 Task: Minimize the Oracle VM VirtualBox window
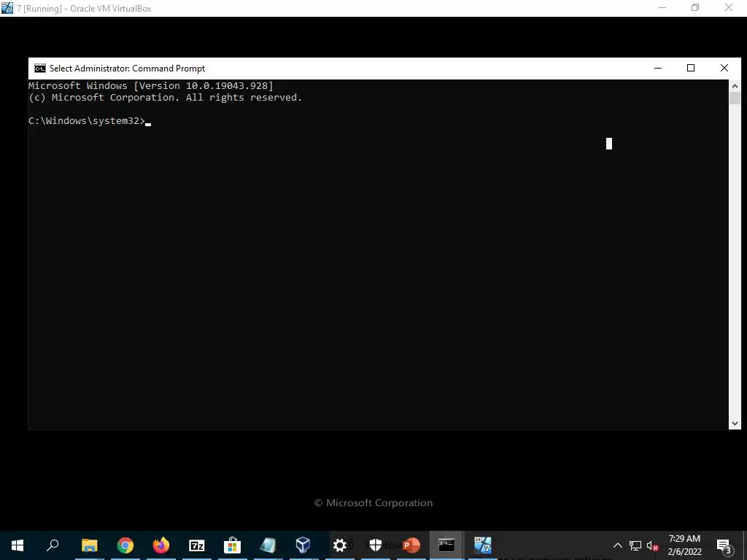point(662,8)
